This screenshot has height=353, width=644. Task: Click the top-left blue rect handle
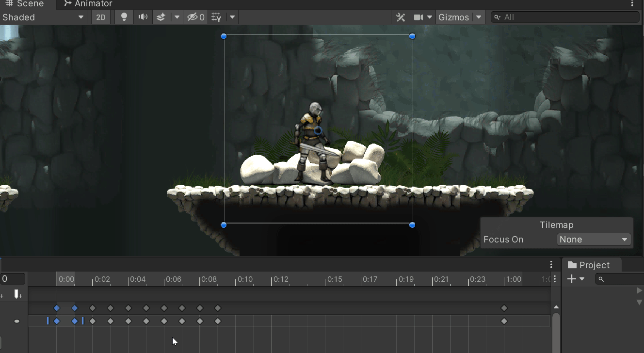[x=224, y=36]
